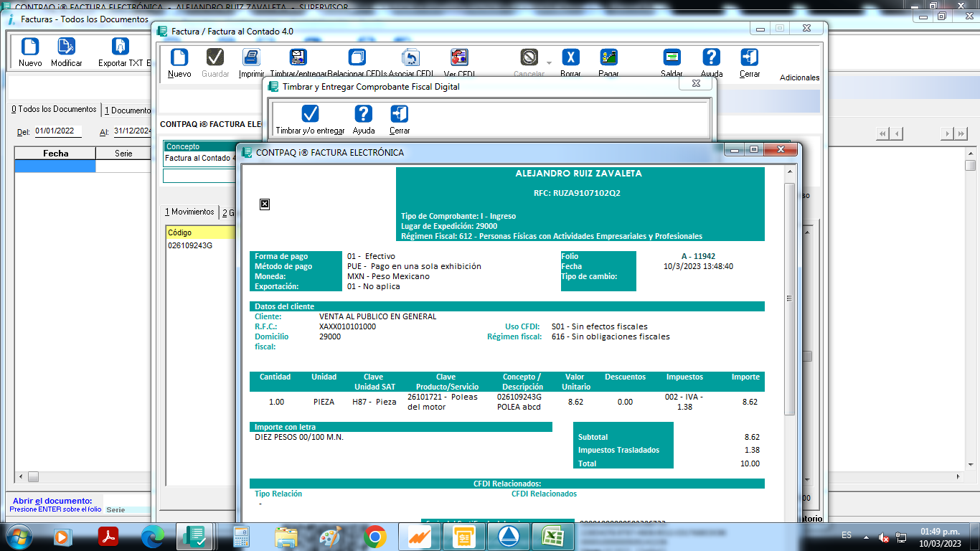
Task: Click client name VENTA AL PUBLICO EN GENERAL
Action: 377,316
